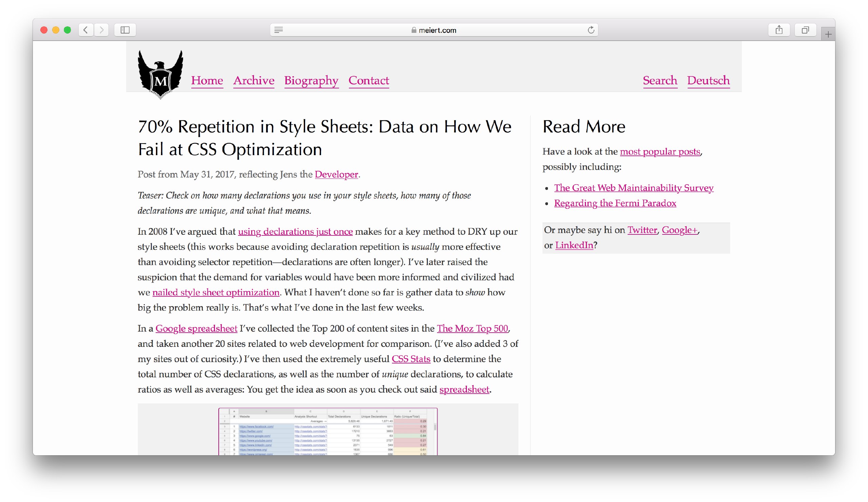Go forward with the Safari forward arrow

tap(101, 30)
